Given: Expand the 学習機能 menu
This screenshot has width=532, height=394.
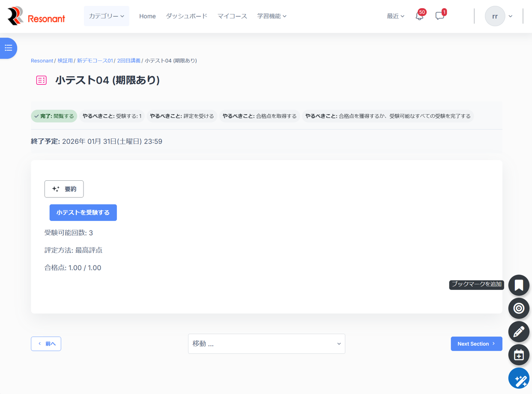Looking at the screenshot, I should click(x=272, y=16).
